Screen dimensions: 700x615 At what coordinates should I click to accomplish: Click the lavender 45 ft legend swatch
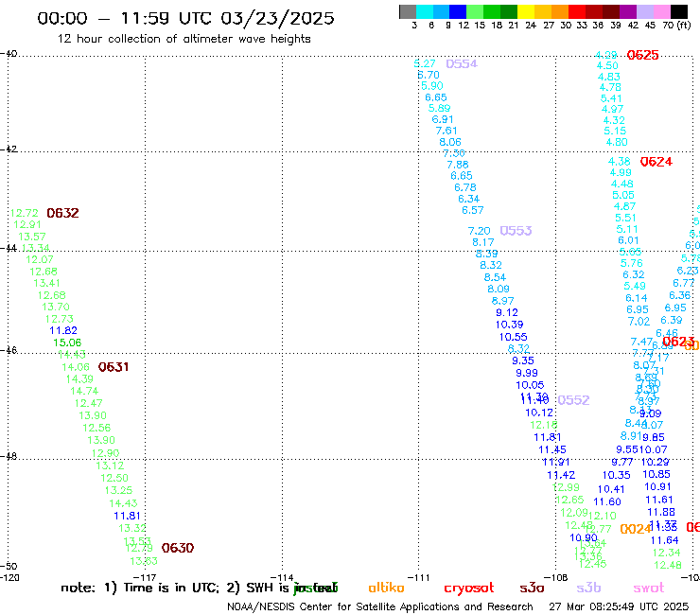[x=644, y=11]
